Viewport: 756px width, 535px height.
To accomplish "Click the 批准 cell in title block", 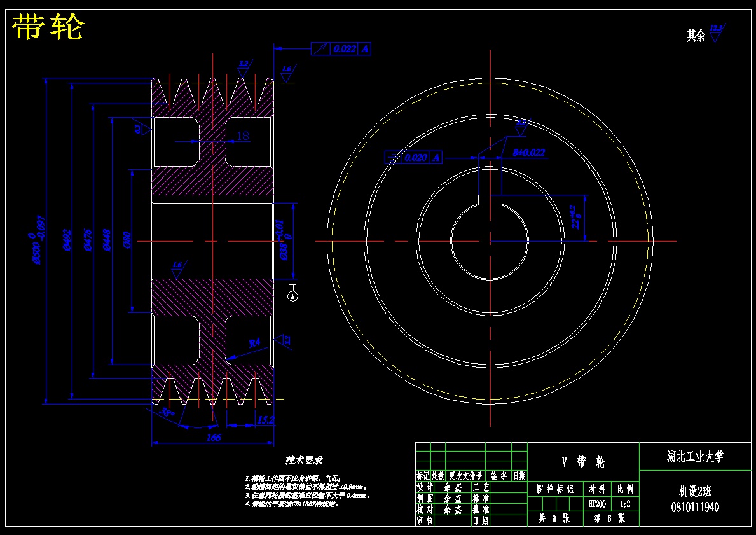I will 482,510.
